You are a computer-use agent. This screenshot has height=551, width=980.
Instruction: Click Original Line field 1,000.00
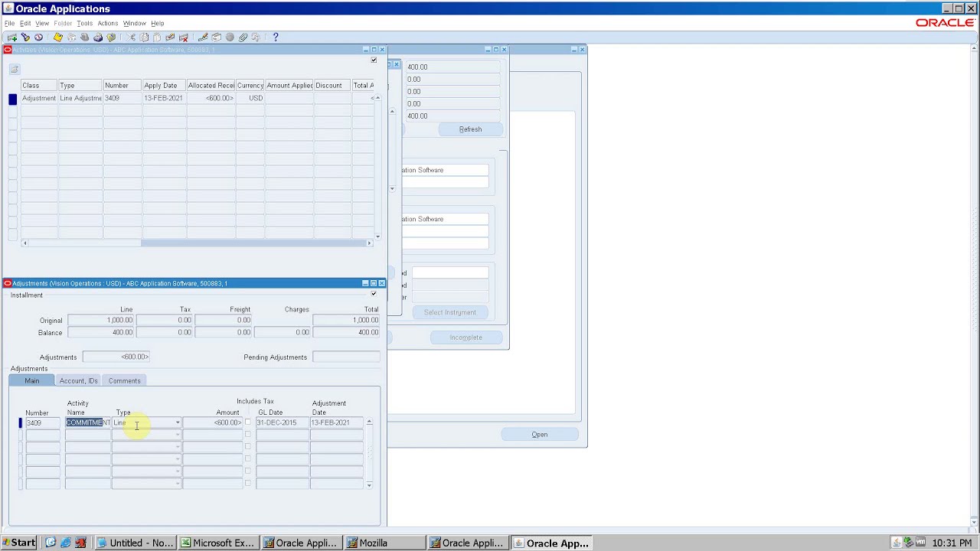(101, 320)
